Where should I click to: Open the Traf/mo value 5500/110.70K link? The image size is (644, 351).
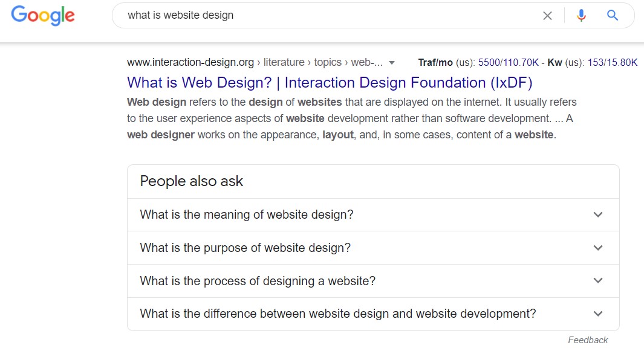(x=508, y=62)
